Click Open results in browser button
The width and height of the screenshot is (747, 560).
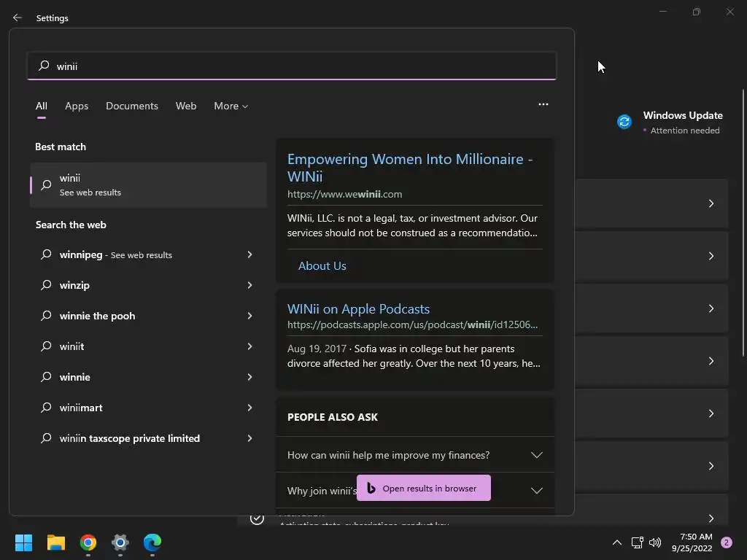coord(424,488)
